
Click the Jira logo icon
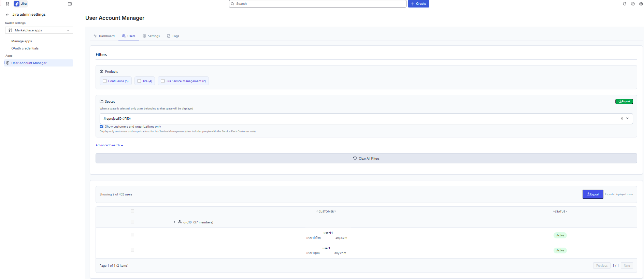point(16,4)
